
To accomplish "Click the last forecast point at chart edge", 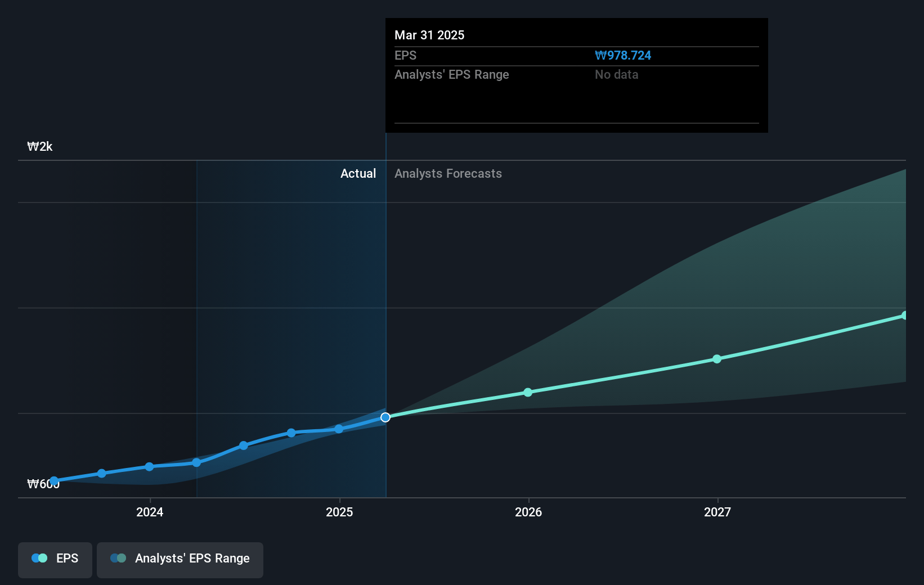I will click(904, 316).
